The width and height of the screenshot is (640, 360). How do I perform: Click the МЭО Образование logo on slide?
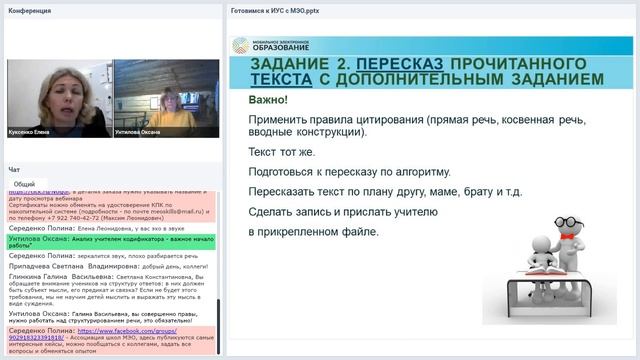[271, 46]
